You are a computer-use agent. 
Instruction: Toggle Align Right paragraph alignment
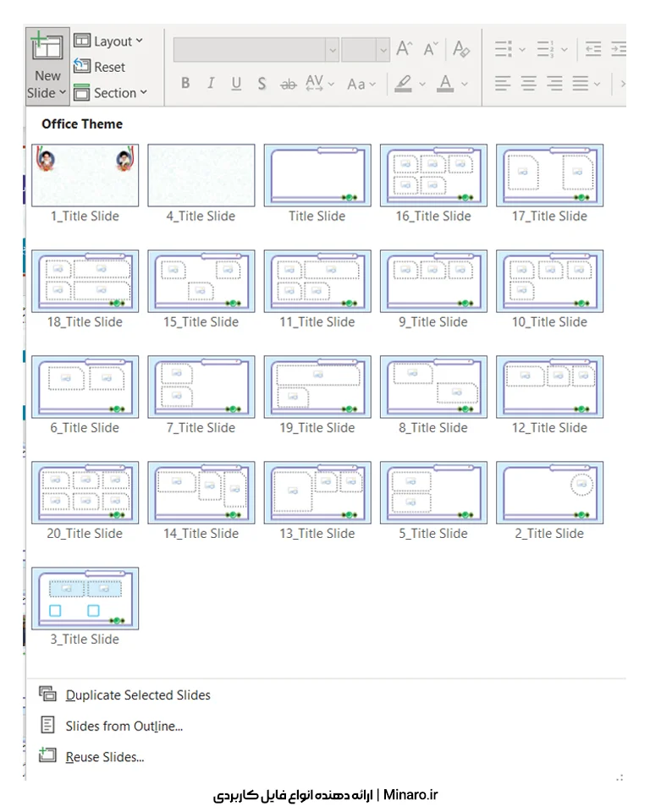(x=554, y=84)
